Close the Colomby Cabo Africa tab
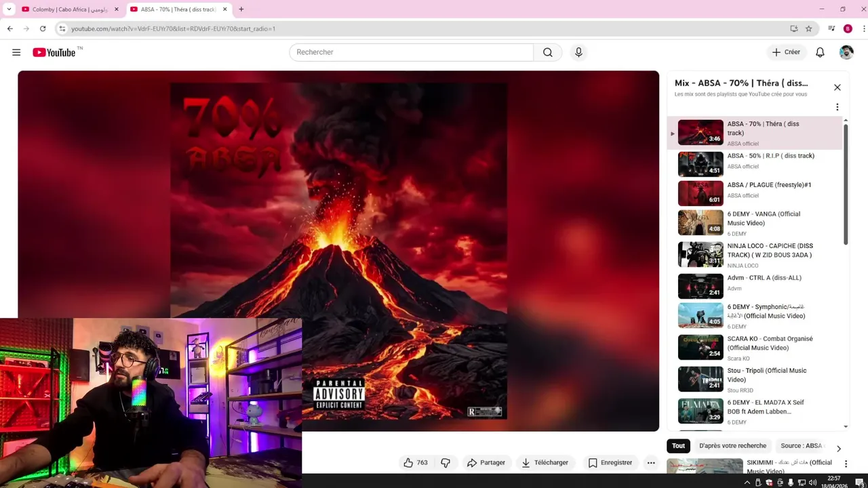Image resolution: width=868 pixels, height=488 pixels. (117, 9)
